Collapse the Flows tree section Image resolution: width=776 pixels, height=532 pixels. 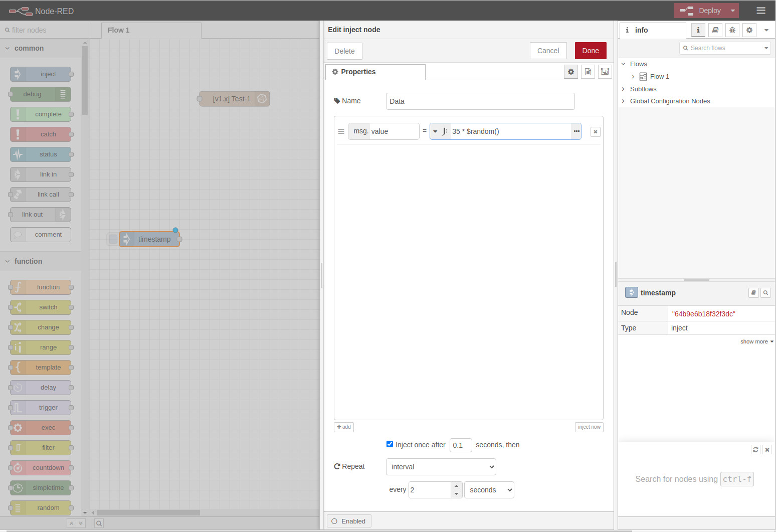point(624,64)
